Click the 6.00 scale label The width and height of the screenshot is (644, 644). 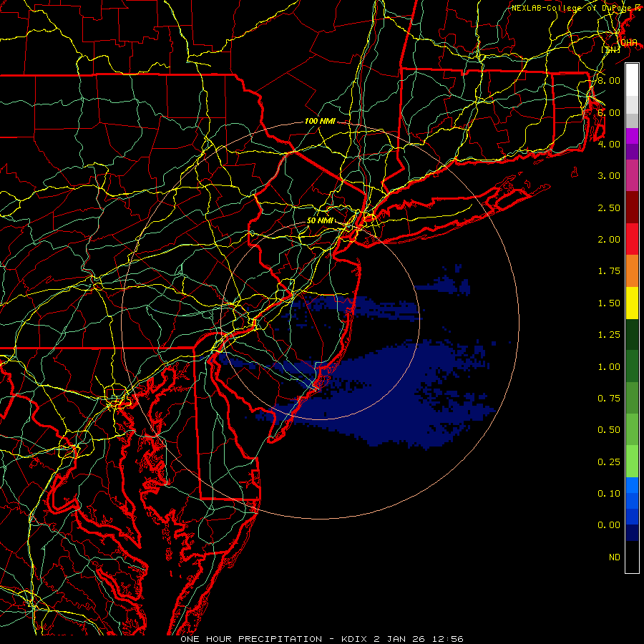609,112
